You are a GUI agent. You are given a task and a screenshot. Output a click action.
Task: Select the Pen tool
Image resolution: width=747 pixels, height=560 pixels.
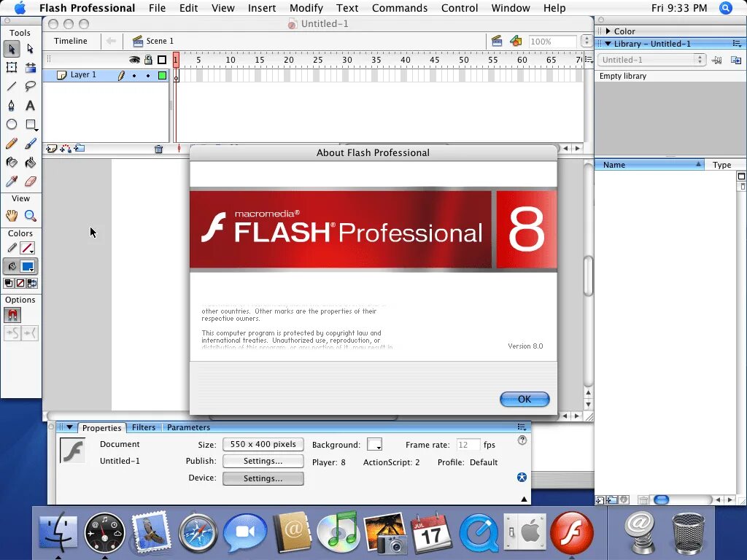(12, 105)
